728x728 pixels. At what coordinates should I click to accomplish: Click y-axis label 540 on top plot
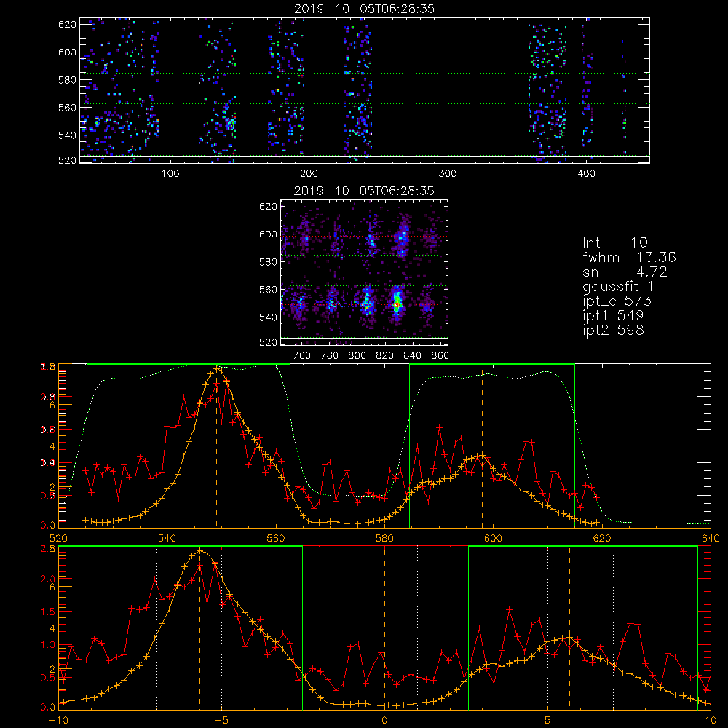tap(67, 135)
